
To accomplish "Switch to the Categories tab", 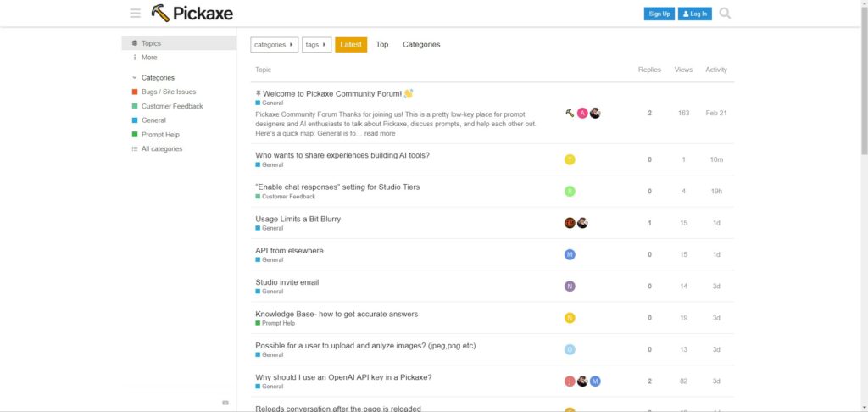I will tap(421, 45).
